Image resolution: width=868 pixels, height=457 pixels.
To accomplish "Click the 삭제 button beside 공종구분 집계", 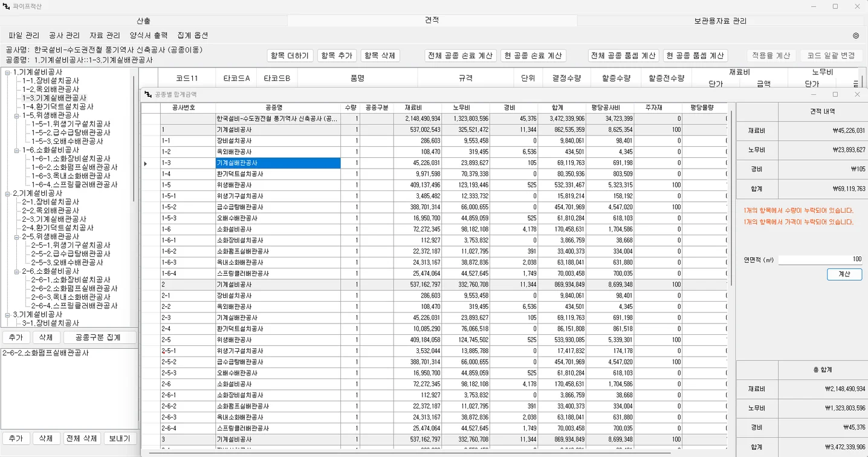I will 46,337.
